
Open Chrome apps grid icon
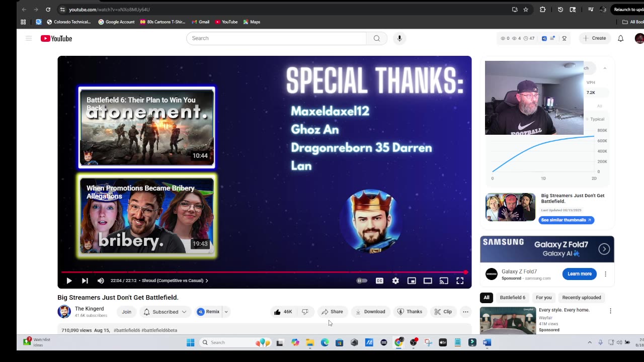click(23, 22)
